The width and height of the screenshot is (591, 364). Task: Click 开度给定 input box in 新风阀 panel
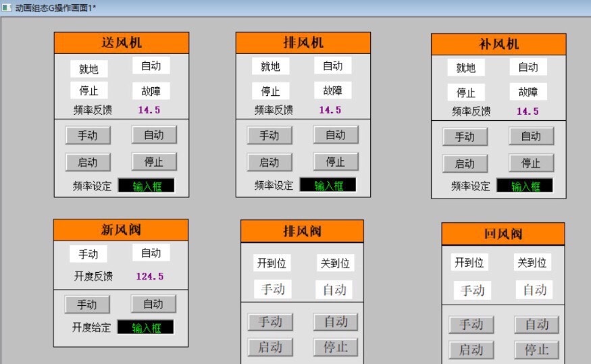pyautogui.click(x=146, y=327)
